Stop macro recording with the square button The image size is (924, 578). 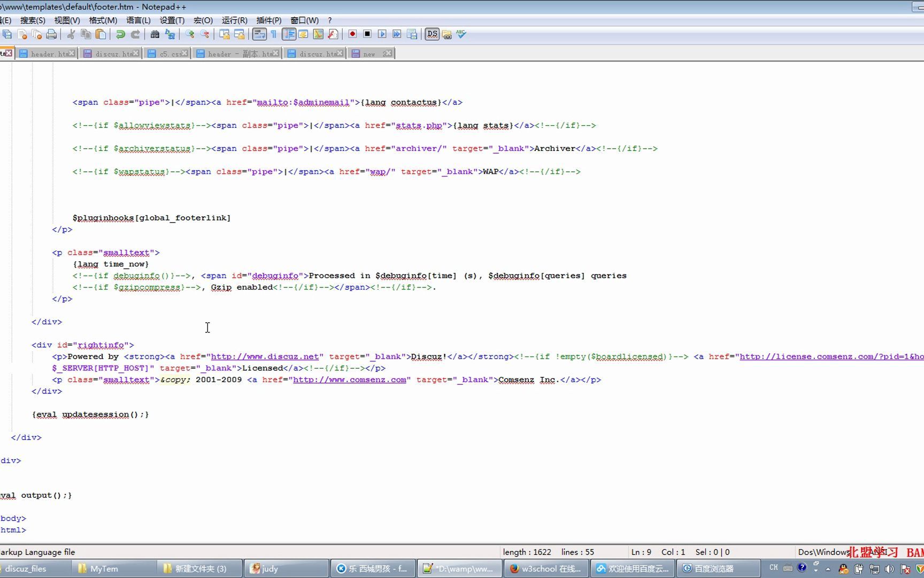pyautogui.click(x=367, y=34)
